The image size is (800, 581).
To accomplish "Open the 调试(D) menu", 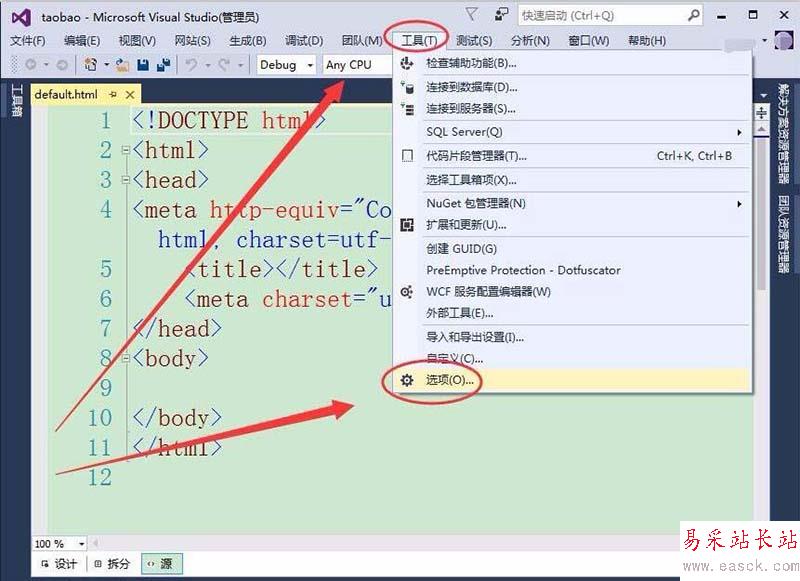I will [304, 40].
